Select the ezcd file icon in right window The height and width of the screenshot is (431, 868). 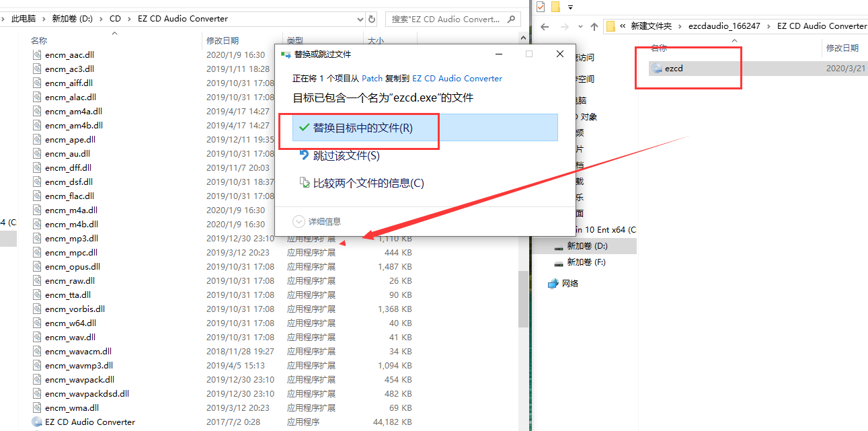click(x=657, y=68)
